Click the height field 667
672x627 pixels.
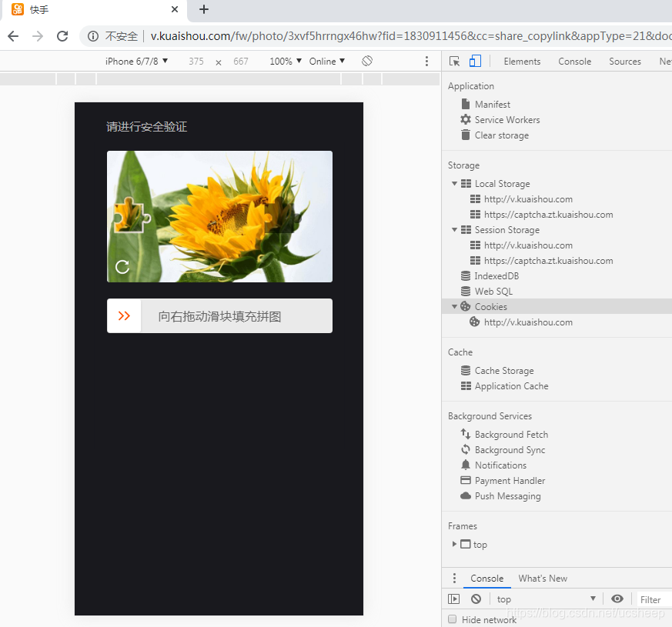(x=241, y=62)
